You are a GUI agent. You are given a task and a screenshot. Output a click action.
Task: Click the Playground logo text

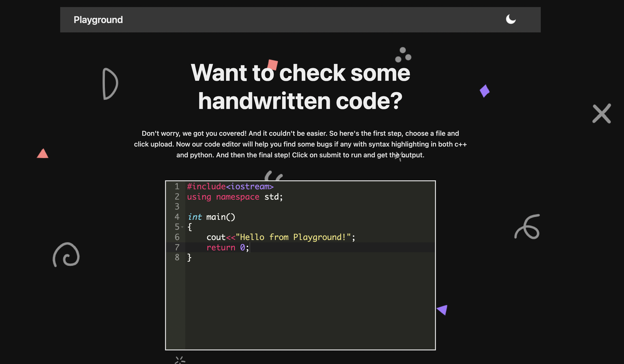tap(98, 20)
